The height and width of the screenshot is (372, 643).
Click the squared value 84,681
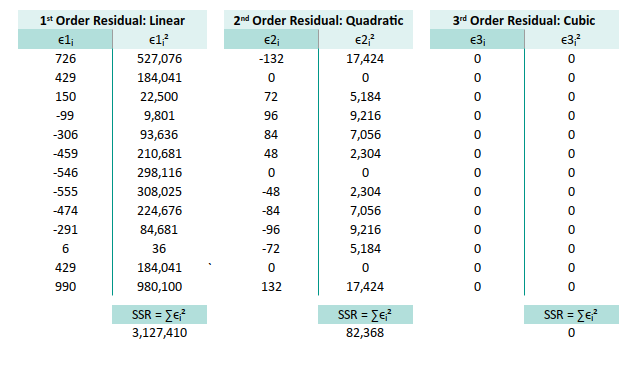coord(160,230)
